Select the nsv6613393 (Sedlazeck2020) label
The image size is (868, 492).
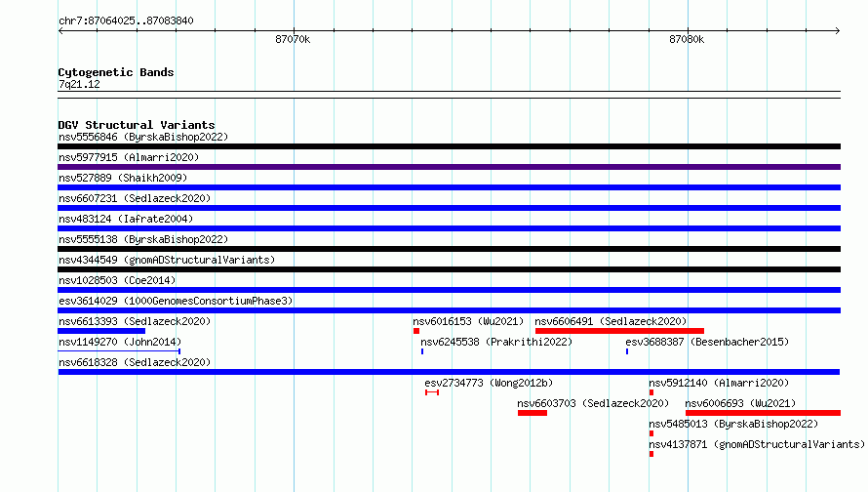pyautogui.click(x=135, y=321)
